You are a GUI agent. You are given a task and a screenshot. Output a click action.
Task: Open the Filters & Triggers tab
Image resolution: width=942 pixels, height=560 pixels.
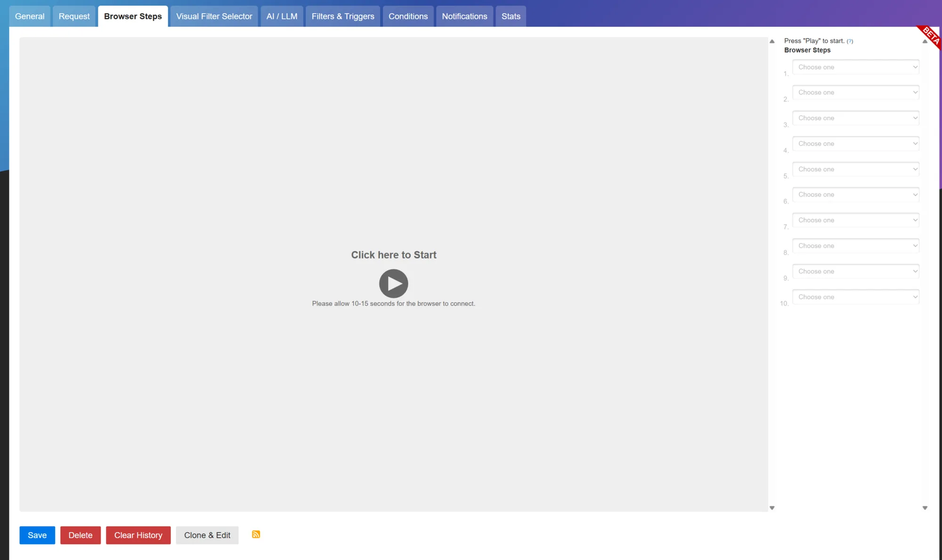point(343,16)
